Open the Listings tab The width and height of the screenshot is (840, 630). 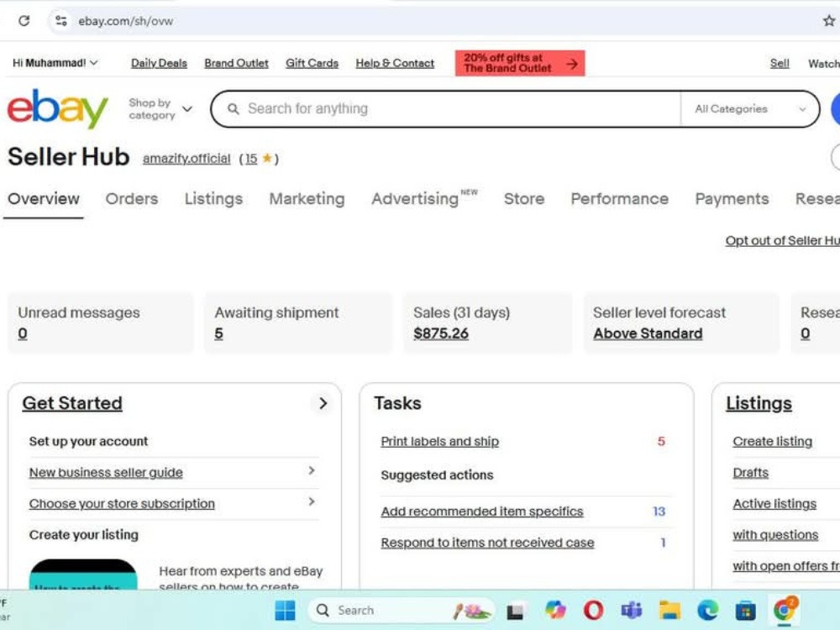(213, 199)
